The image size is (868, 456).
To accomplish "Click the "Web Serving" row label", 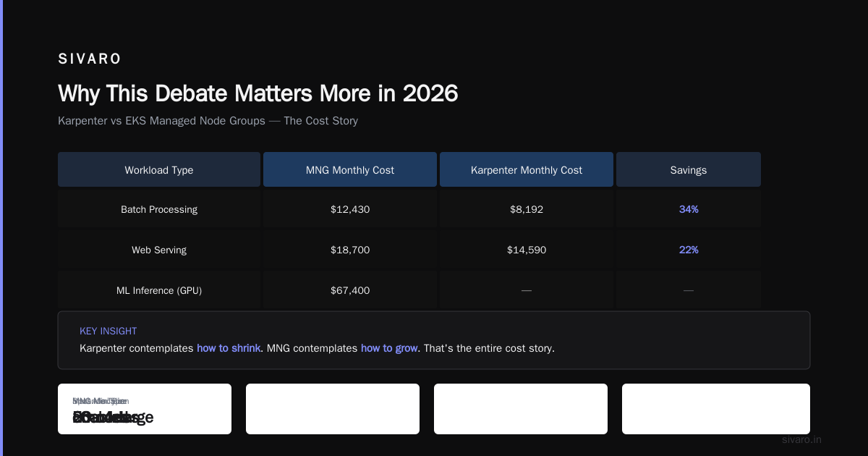I will pos(159,250).
